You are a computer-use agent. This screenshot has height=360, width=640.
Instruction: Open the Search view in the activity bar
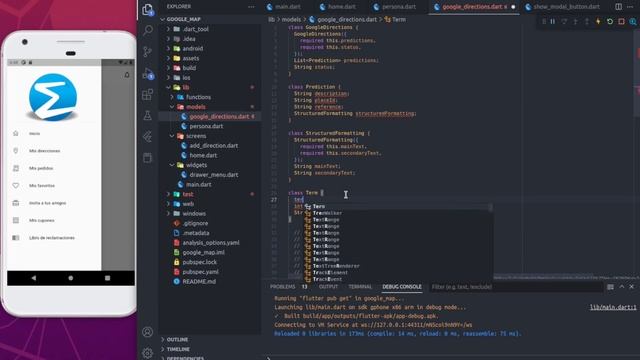[x=148, y=31]
